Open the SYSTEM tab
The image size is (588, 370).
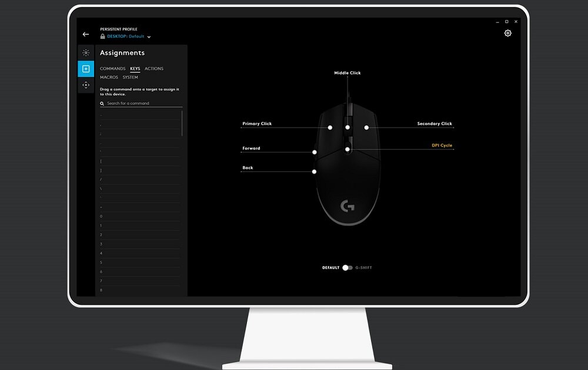131,78
